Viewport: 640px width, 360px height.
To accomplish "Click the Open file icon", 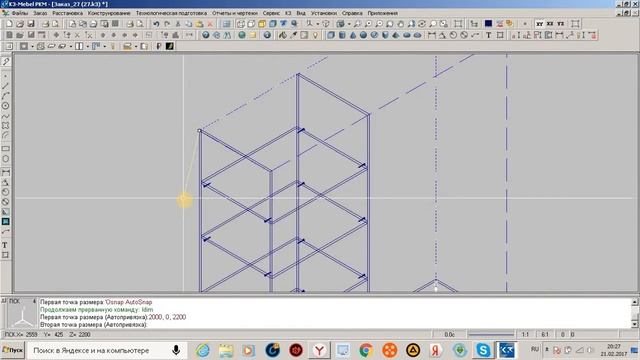I will point(20,24).
